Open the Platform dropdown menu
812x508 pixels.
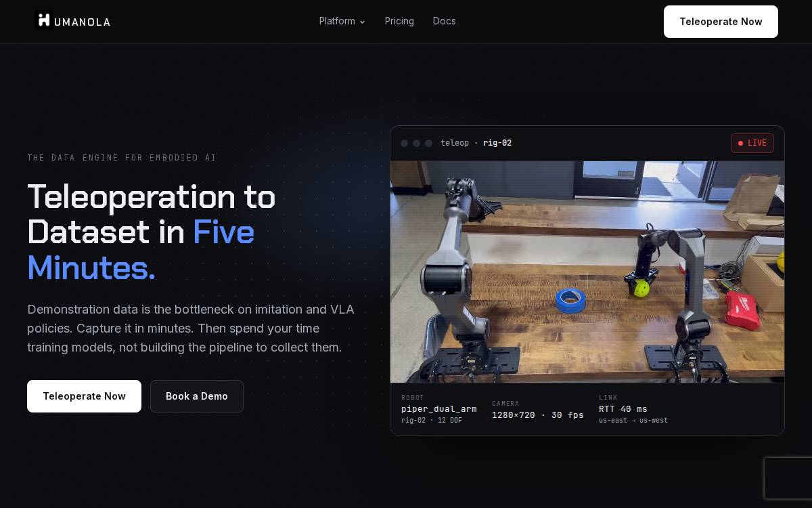pyautogui.click(x=342, y=21)
